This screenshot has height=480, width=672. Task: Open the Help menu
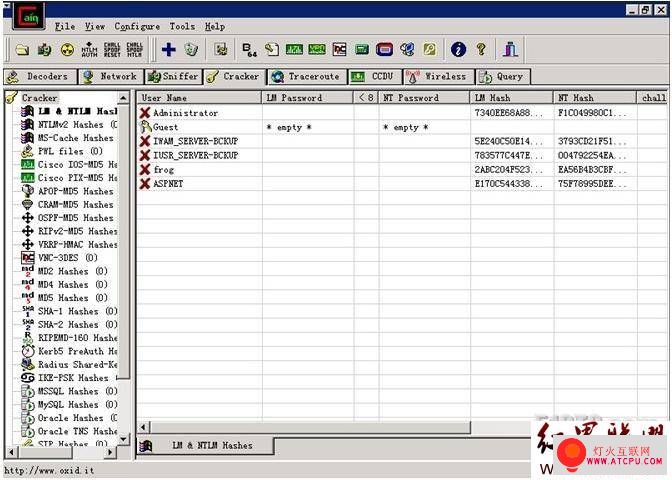point(215,27)
